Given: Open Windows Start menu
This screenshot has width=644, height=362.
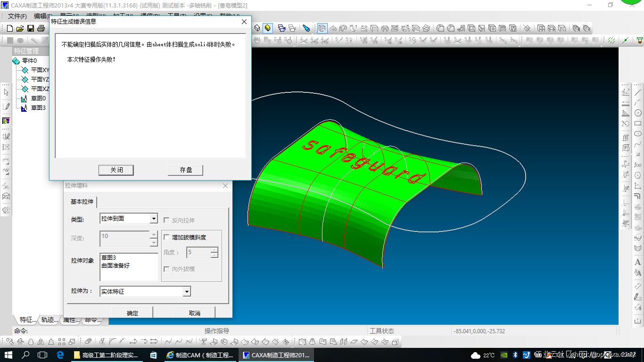Looking at the screenshot, I should 8,355.
